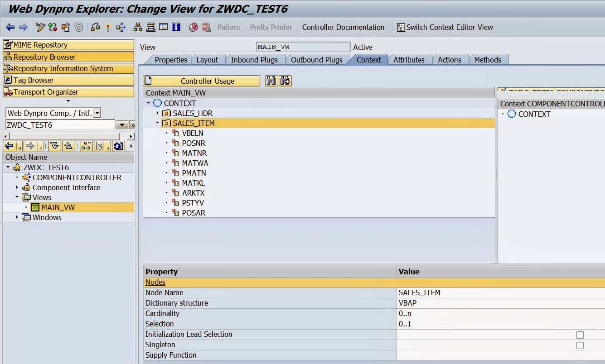Expand the SALES_HDR context node
Image resolution: width=605 pixels, height=364 pixels.
[157, 113]
